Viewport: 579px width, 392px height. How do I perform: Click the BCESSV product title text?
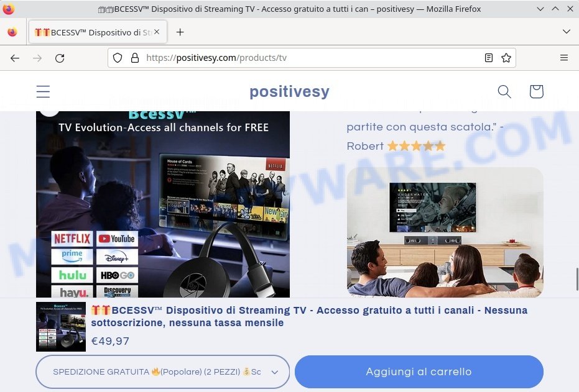tap(309, 316)
